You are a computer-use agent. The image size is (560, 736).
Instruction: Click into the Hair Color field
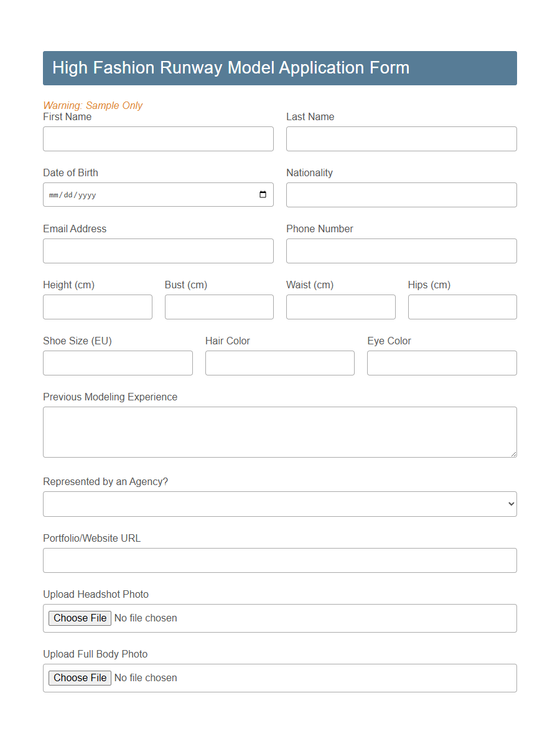pyautogui.click(x=279, y=362)
